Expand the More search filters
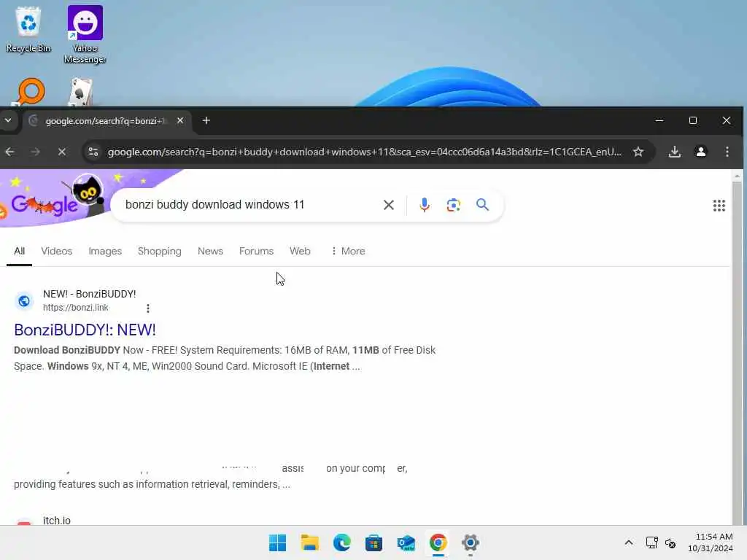This screenshot has width=747, height=560. pos(348,251)
